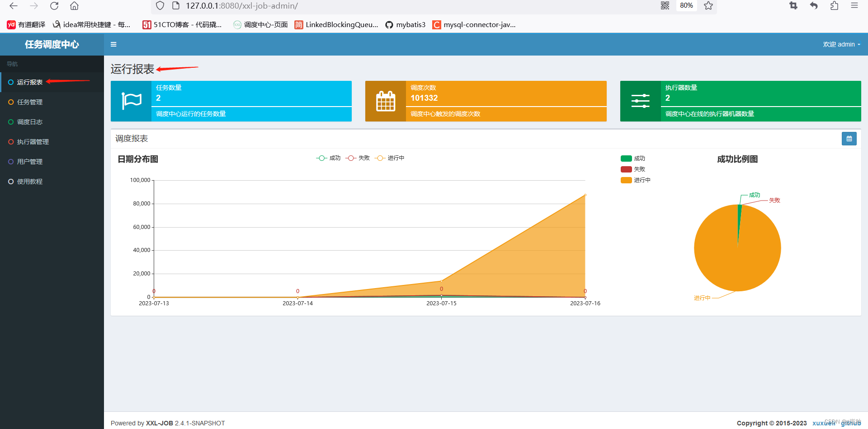Image resolution: width=868 pixels, height=429 pixels.
Task: Click the 执行器数量 value 2
Action: click(668, 98)
